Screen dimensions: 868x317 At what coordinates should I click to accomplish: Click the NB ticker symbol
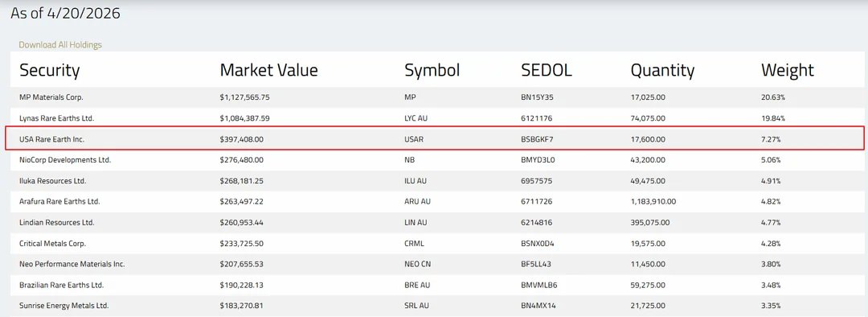pyautogui.click(x=410, y=159)
